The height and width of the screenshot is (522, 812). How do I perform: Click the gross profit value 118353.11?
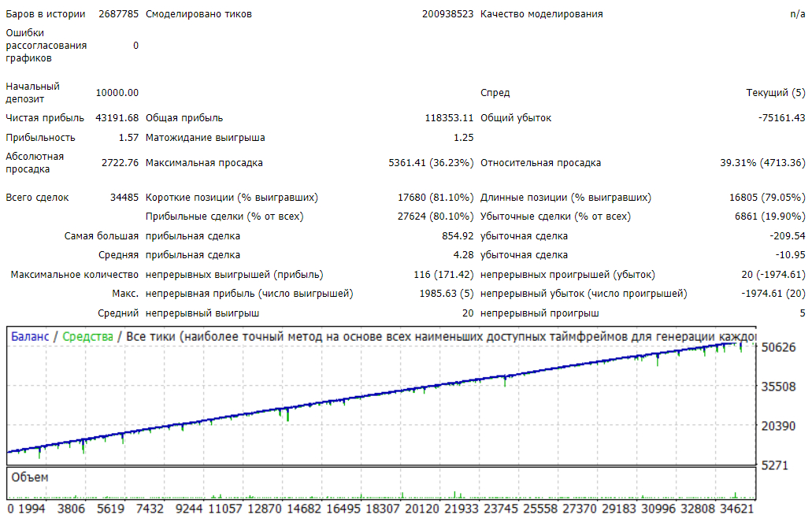point(449,118)
